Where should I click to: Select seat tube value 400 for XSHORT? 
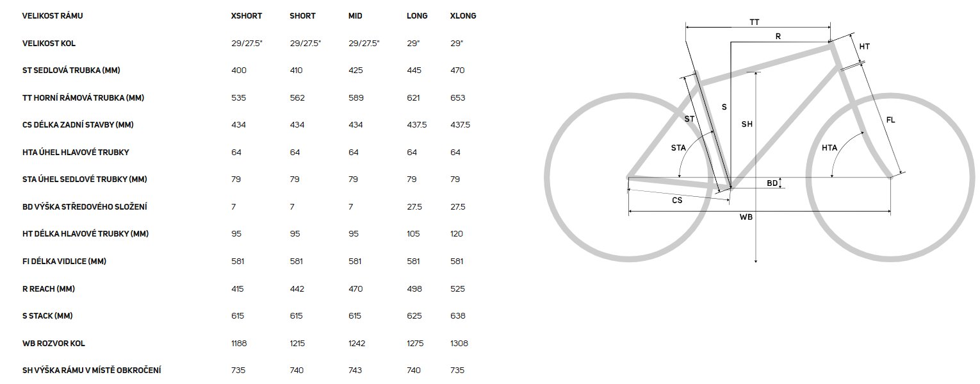pos(239,71)
